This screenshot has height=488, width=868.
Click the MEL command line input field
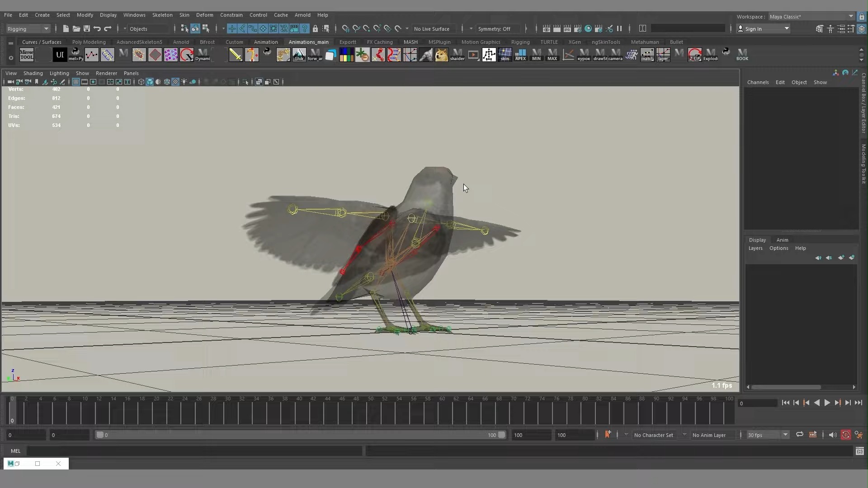click(x=194, y=450)
